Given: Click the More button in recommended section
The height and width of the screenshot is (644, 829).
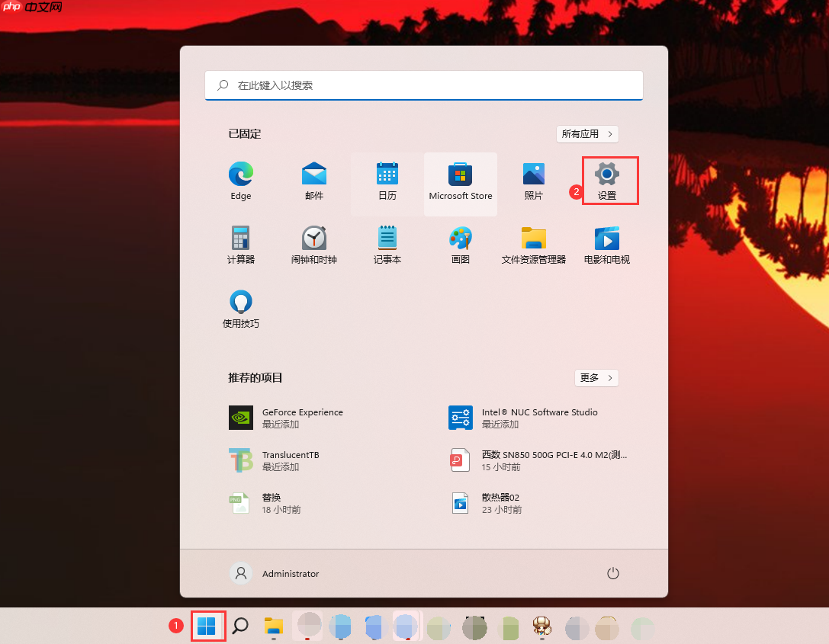Looking at the screenshot, I should [x=596, y=377].
